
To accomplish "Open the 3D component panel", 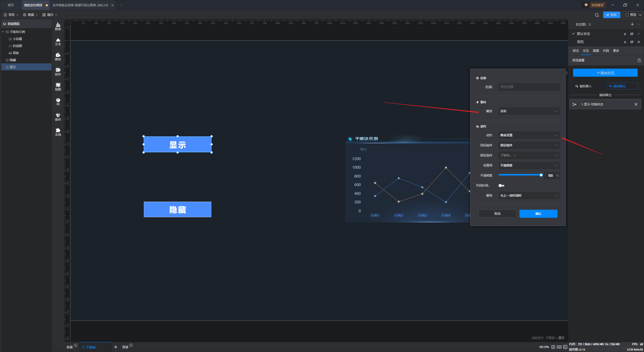I will click(x=58, y=102).
